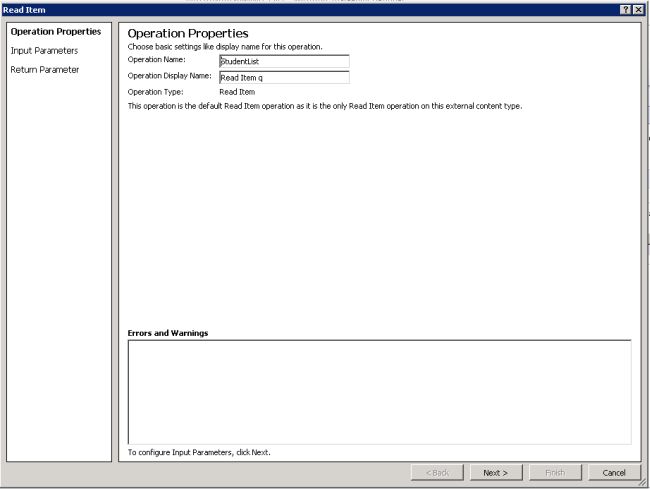Click the greyed-out < Back button
Image resolution: width=650 pixels, height=489 pixels.
point(437,473)
